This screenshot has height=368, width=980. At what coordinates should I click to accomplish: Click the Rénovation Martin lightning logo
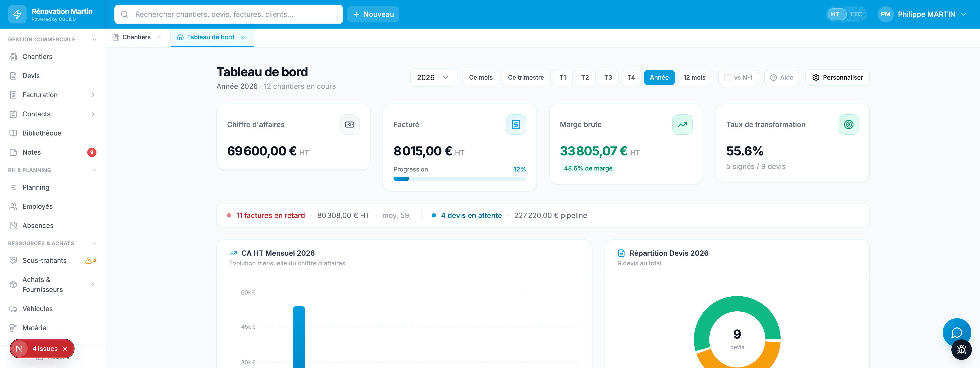pos(17,15)
